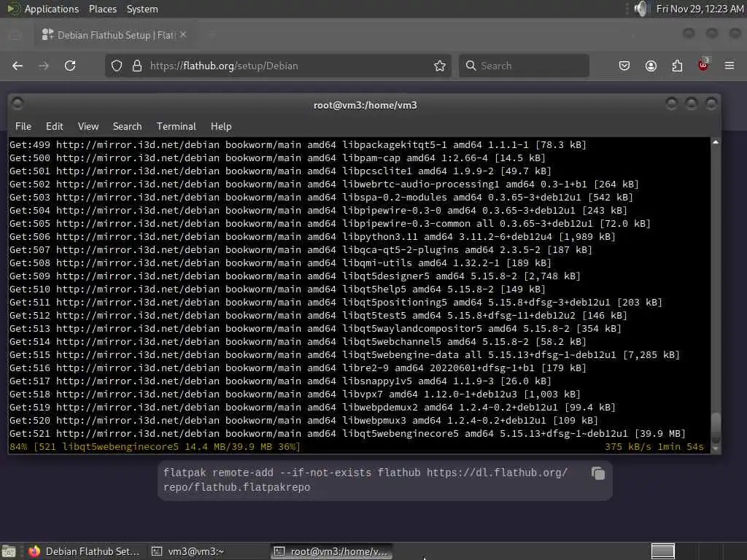Viewport: 747px width, 560px height.
Task: Click the volume speaker icon
Action: [642, 9]
